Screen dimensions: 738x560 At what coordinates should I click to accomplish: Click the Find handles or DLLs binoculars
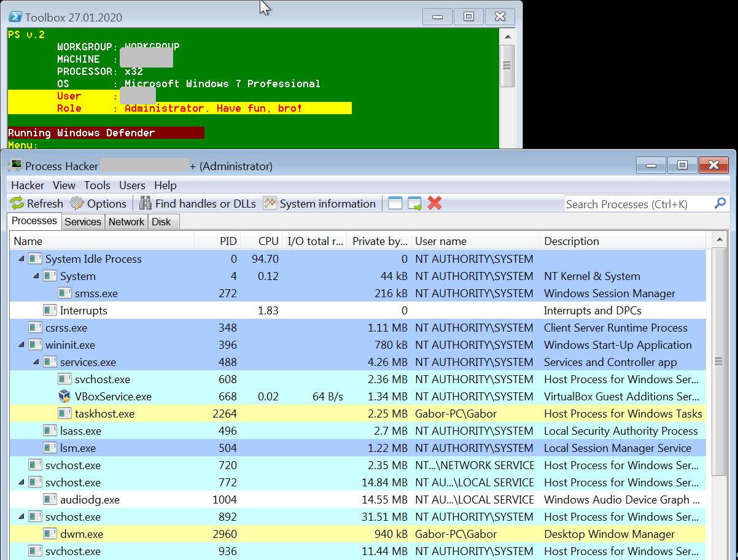146,204
